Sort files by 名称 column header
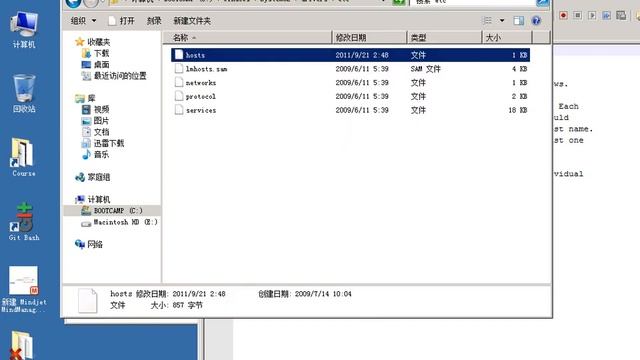The height and width of the screenshot is (360, 640). [x=248, y=38]
